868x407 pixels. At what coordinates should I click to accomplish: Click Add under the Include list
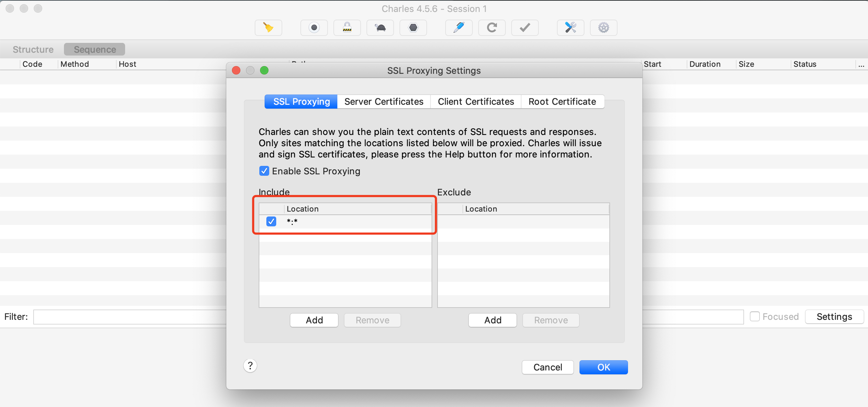(314, 320)
